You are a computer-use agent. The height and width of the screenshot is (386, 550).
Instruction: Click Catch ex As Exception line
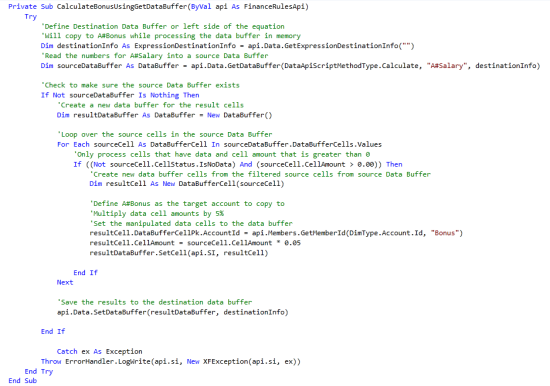click(x=100, y=352)
